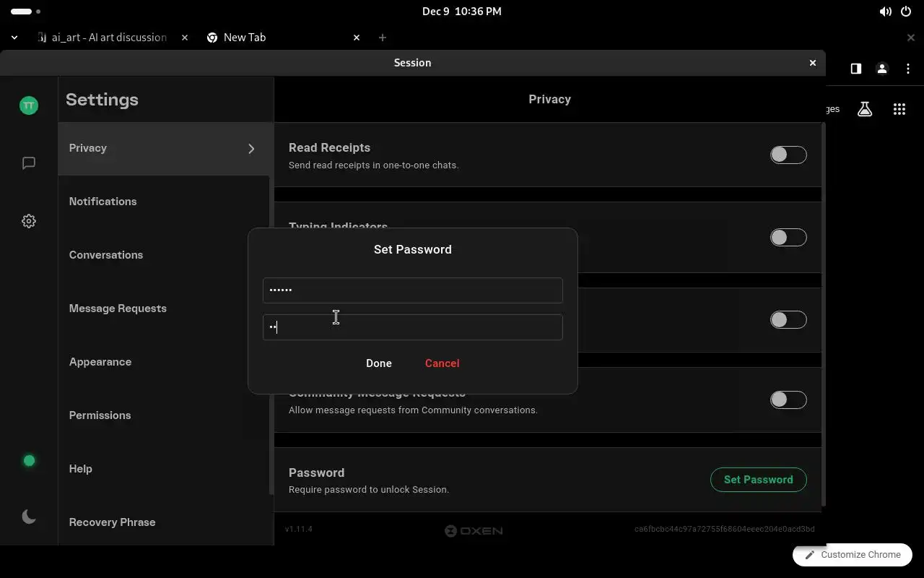The width and height of the screenshot is (924, 578).
Task: Toggle Chrome side panel icon
Action: tap(855, 69)
